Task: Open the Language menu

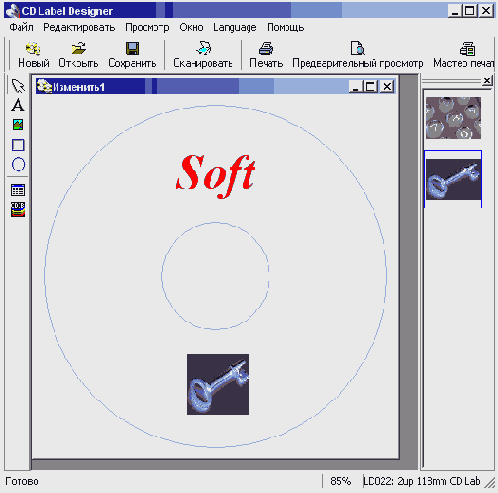Action: [x=235, y=27]
